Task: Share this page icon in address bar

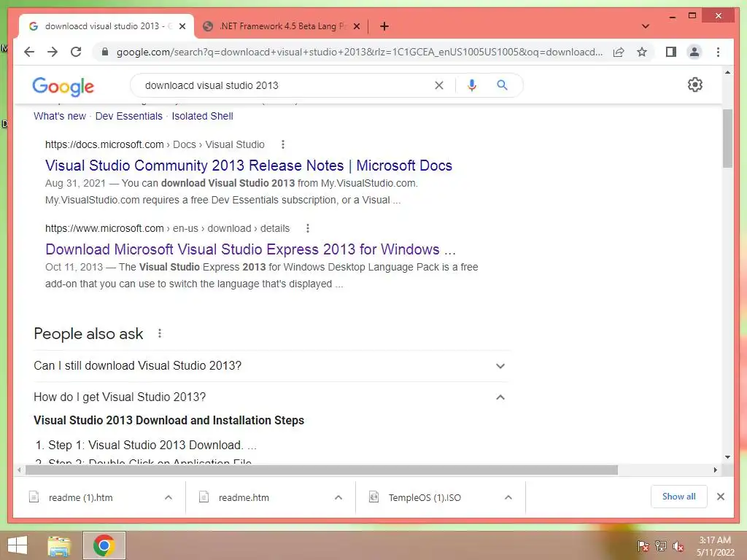Action: click(619, 52)
